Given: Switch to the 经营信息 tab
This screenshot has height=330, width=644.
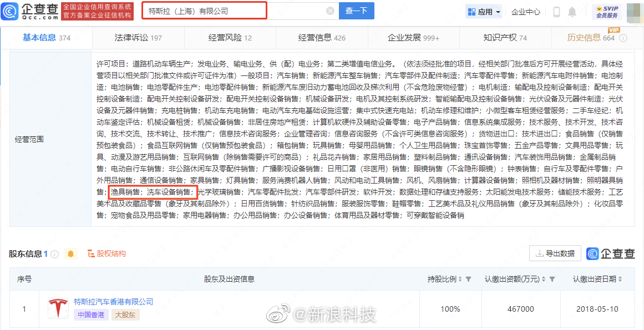Looking at the screenshot, I should click(x=322, y=38).
